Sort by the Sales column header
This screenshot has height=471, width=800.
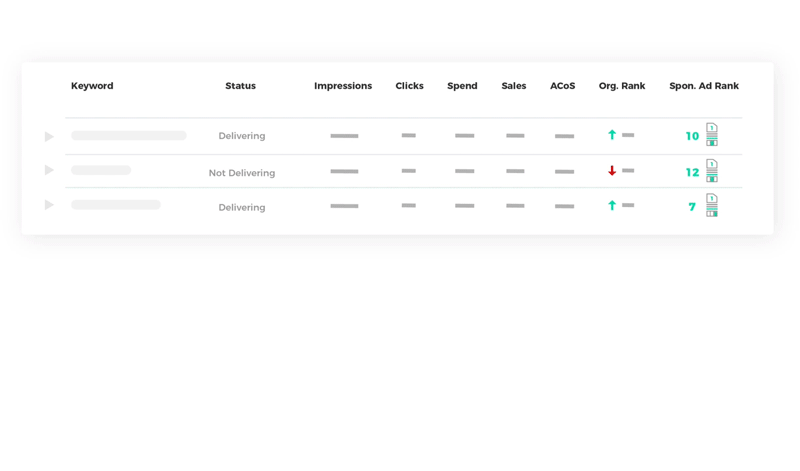pyautogui.click(x=513, y=86)
